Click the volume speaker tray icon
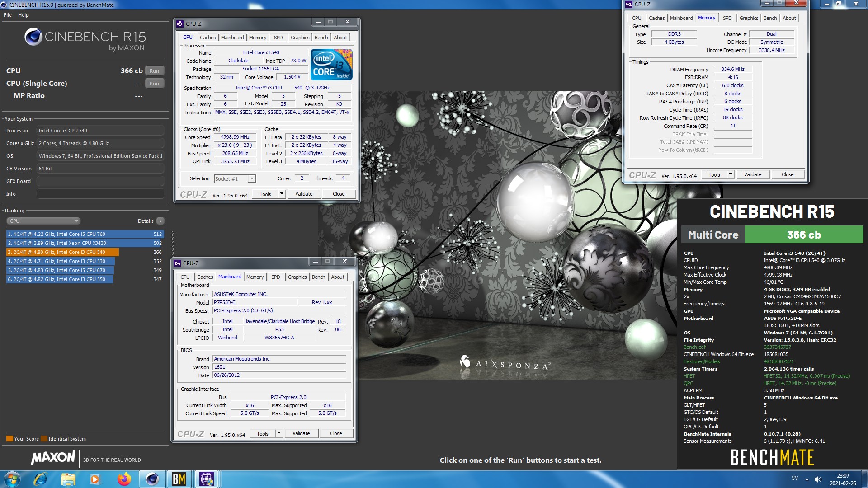This screenshot has height=488, width=868. click(x=818, y=479)
